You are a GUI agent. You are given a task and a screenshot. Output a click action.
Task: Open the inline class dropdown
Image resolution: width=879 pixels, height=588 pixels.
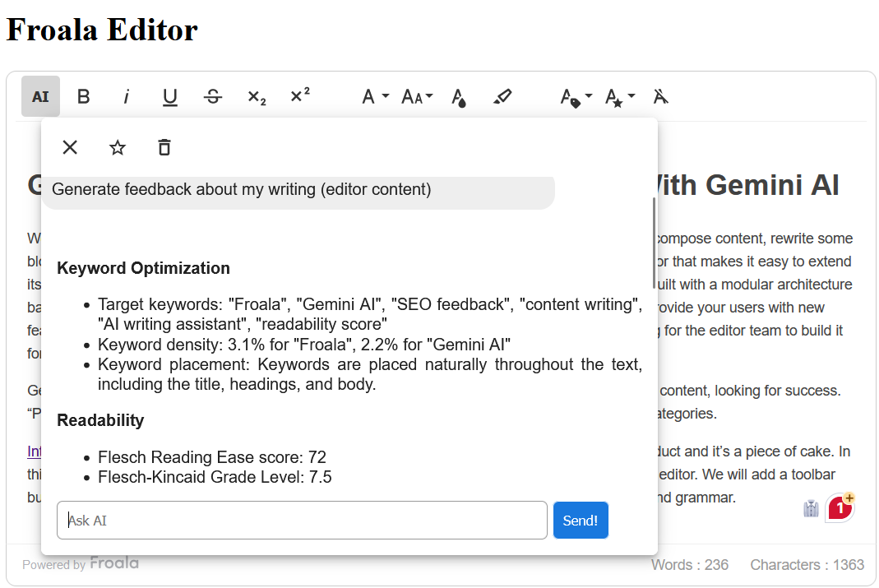[x=576, y=96]
